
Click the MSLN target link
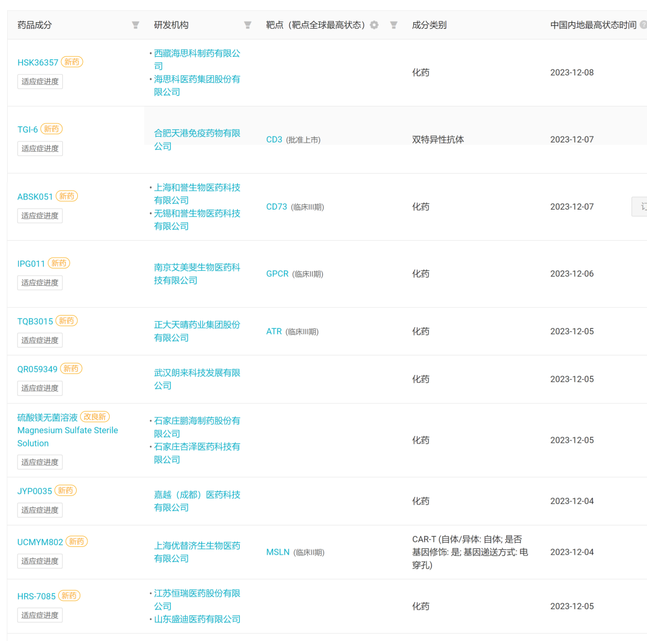pyautogui.click(x=277, y=552)
